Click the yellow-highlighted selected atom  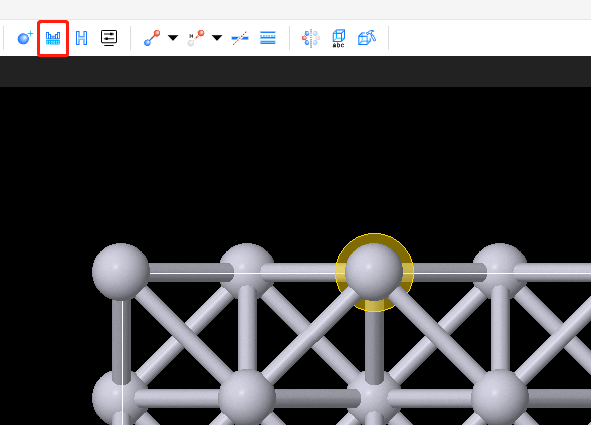pos(374,272)
